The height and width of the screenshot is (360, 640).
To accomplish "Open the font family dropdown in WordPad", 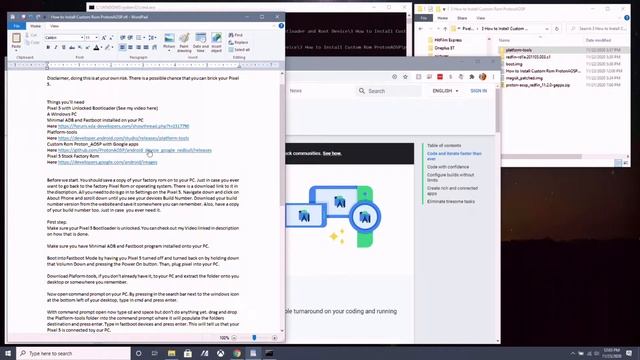I will click(82, 38).
